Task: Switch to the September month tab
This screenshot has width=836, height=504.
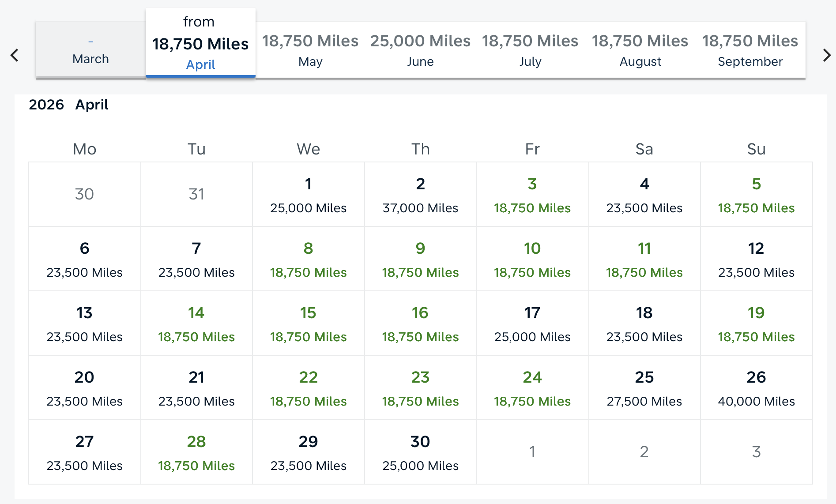Action: (749, 50)
